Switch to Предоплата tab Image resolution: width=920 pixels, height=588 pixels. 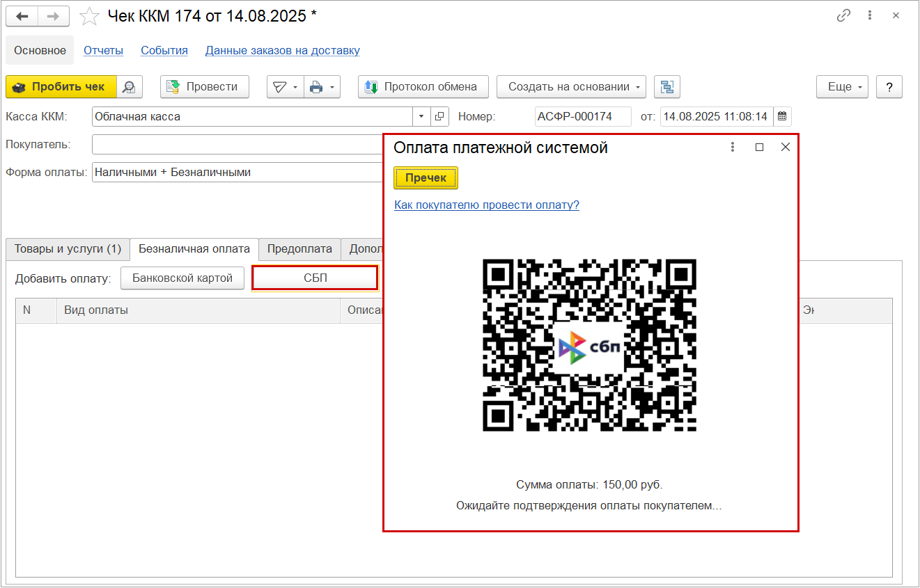[300, 249]
